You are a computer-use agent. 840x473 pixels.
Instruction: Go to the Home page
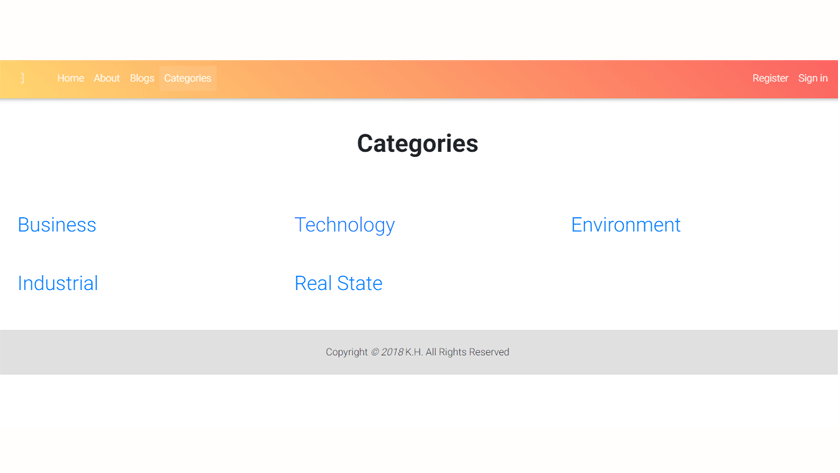click(70, 78)
